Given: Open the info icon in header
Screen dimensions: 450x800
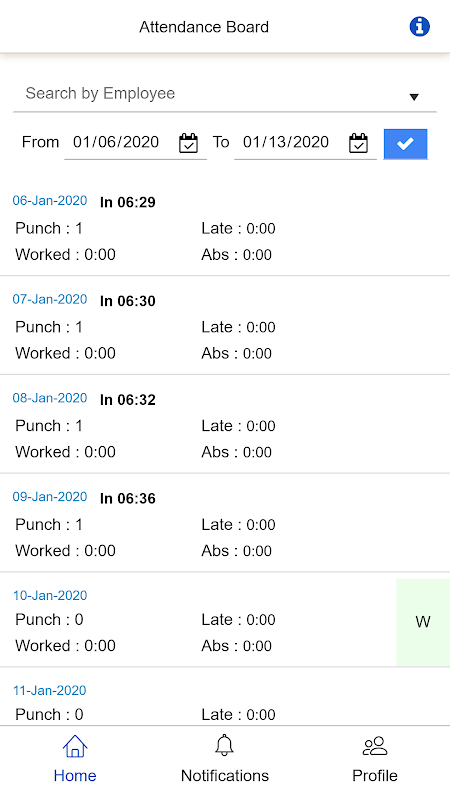Looking at the screenshot, I should pyautogui.click(x=419, y=27).
